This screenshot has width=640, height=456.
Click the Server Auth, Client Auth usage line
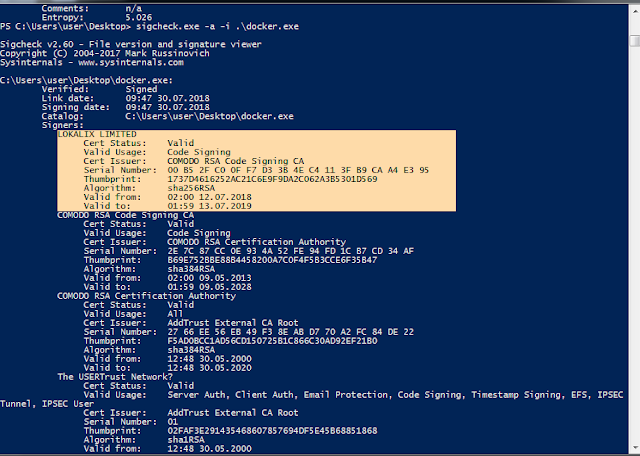click(x=395, y=395)
